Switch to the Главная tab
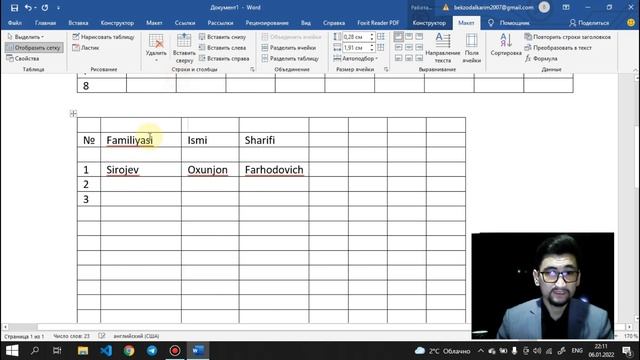 tap(45, 23)
